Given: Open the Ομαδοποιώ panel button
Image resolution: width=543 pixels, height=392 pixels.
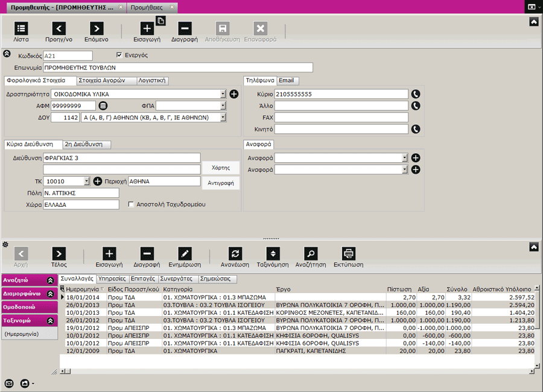Looking at the screenshot, I should pos(29,307).
